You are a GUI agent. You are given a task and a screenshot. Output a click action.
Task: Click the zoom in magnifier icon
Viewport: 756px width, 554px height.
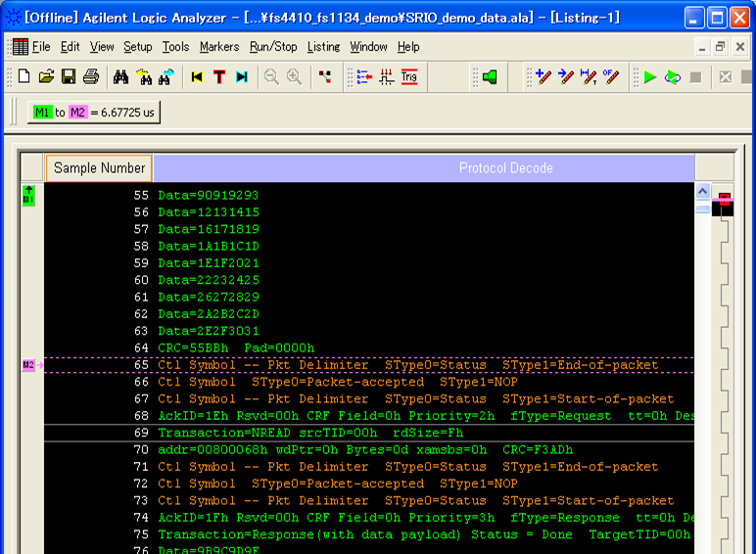click(294, 77)
